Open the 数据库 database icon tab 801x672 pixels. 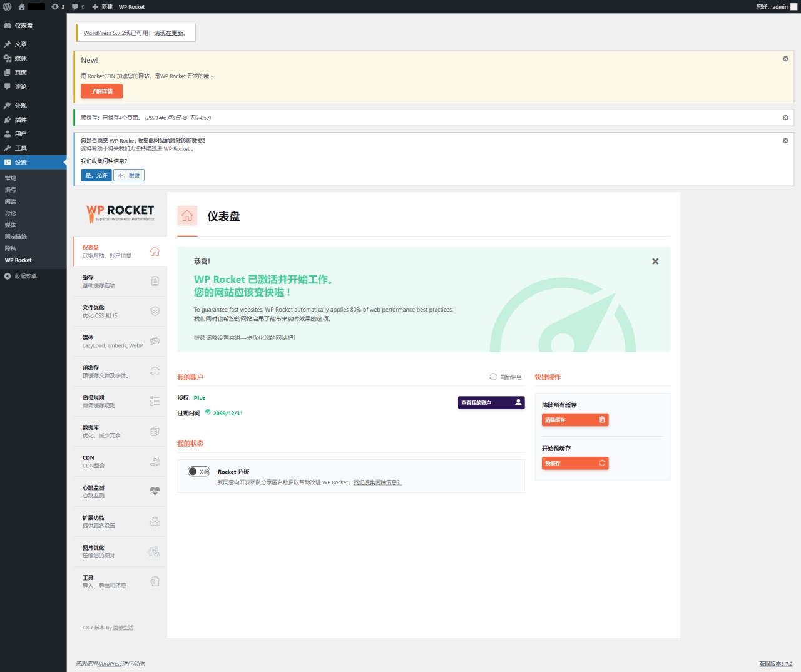155,432
